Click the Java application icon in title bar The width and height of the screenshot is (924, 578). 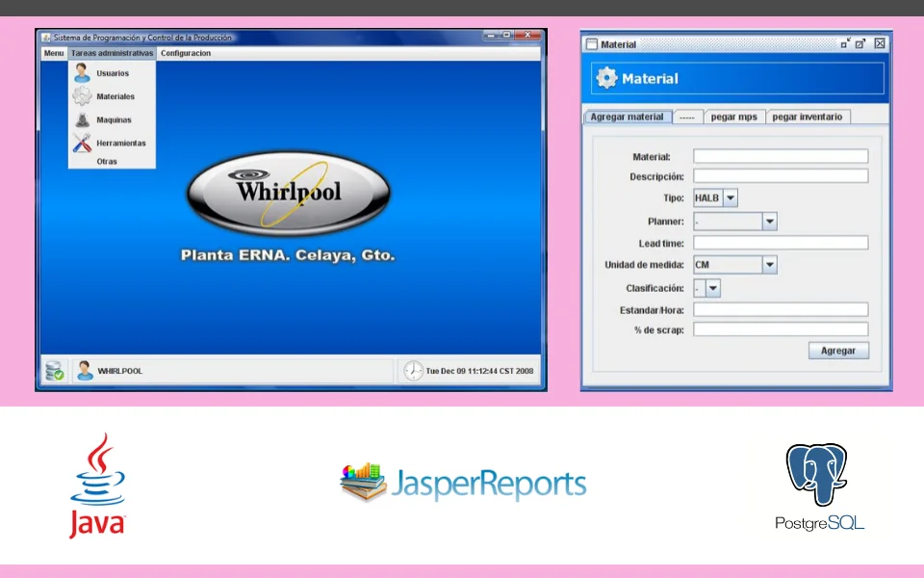coord(46,38)
